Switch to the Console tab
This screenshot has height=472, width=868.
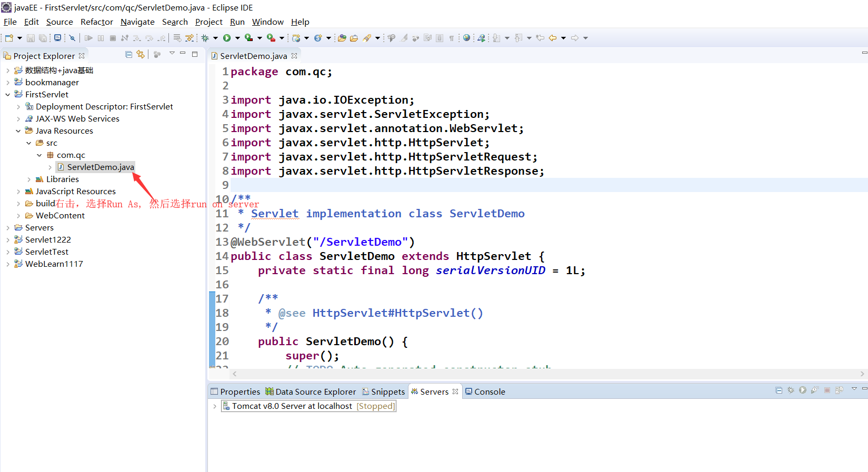(x=485, y=391)
